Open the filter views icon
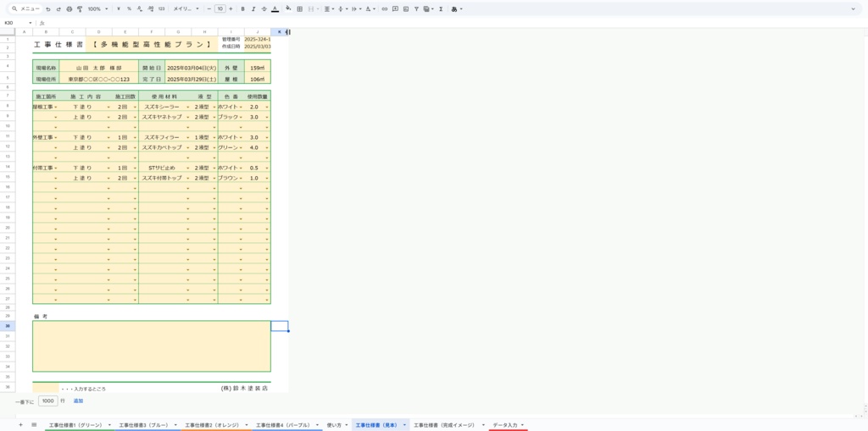Screen dimensions: 868x431 [x=428, y=8]
